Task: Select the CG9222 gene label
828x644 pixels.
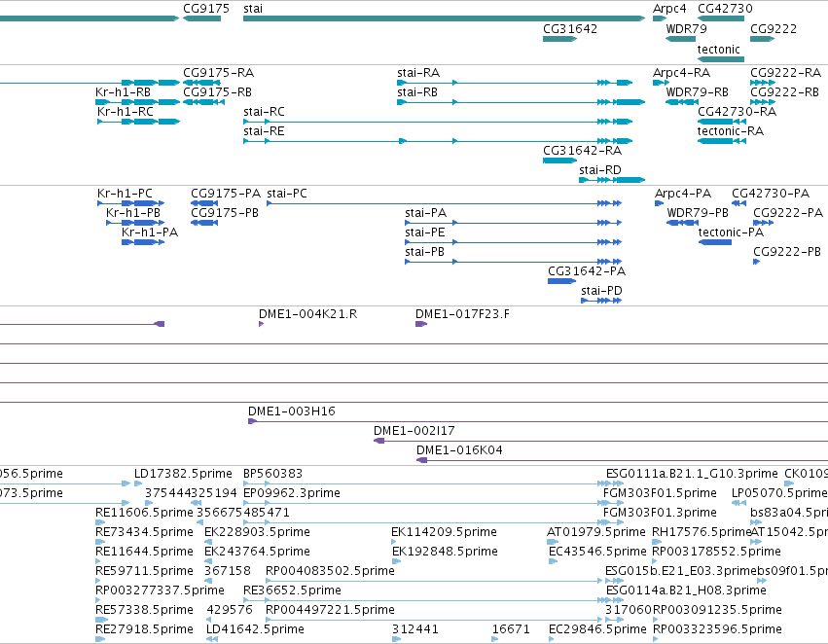Action: coord(774,28)
